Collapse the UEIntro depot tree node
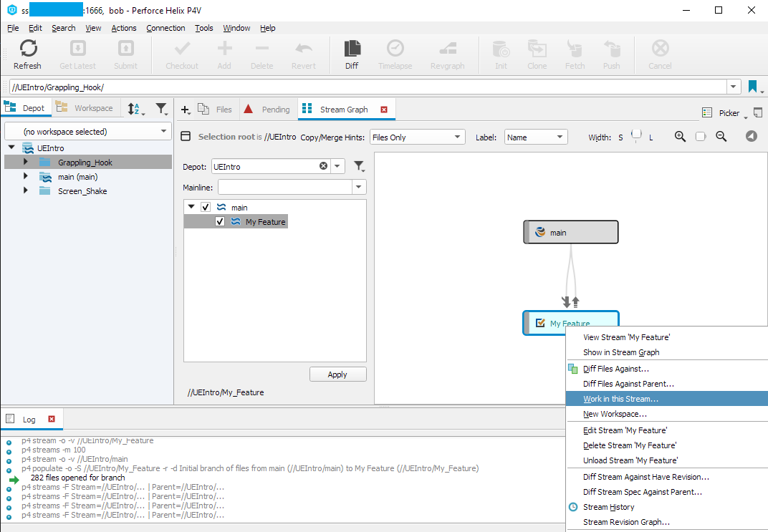Screen dimensions: 768x532 (11, 147)
